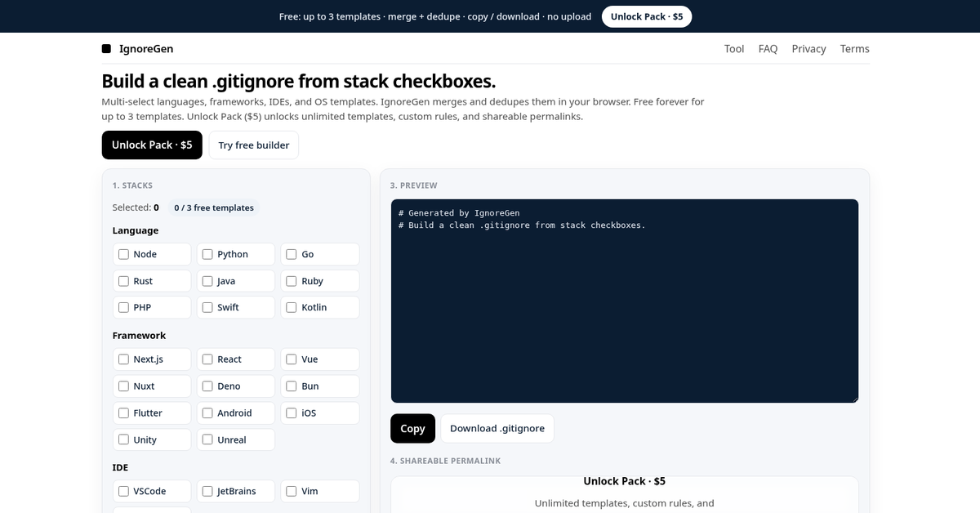Go to the FAQ page

click(768, 49)
